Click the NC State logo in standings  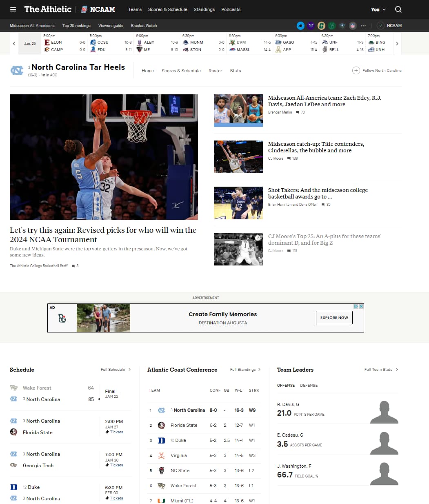[162, 471]
